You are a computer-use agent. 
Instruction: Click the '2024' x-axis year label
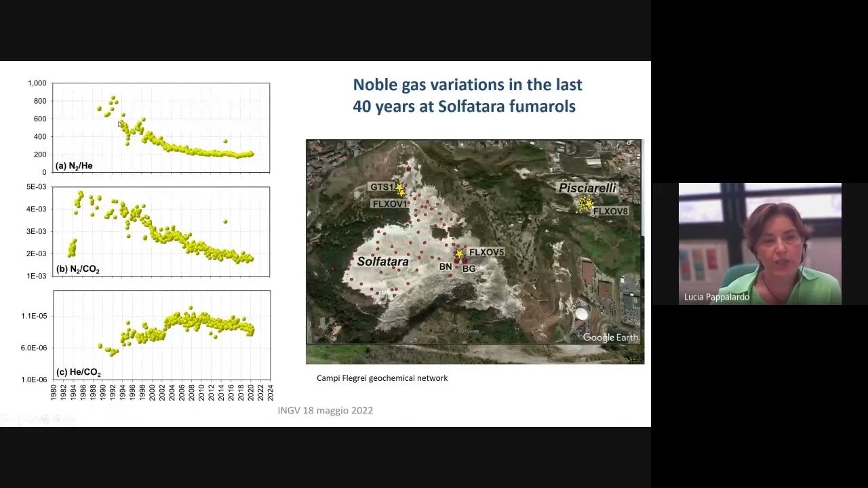coord(271,393)
